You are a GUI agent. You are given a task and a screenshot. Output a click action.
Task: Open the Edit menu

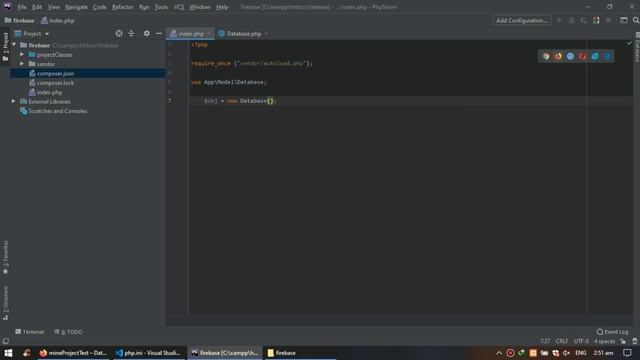(37, 7)
